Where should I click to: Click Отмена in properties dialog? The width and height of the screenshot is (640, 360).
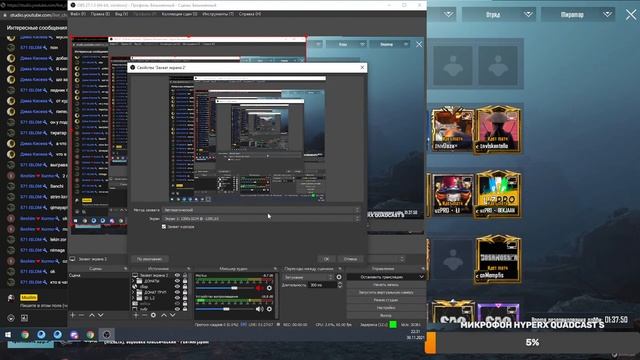click(350, 259)
